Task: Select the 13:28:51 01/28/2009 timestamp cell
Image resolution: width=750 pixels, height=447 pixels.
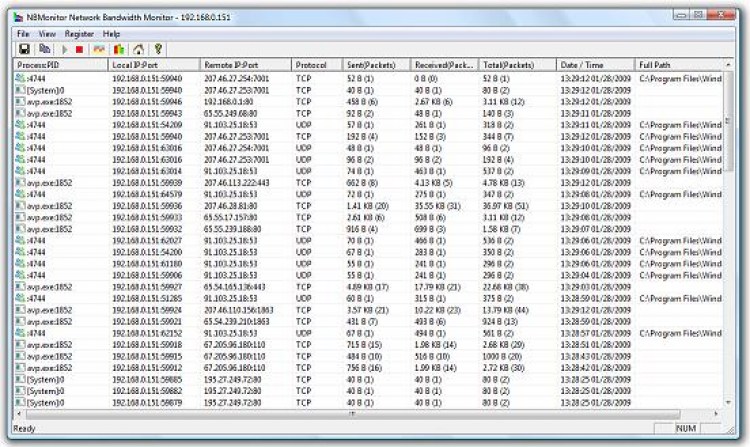Action: tap(596, 345)
